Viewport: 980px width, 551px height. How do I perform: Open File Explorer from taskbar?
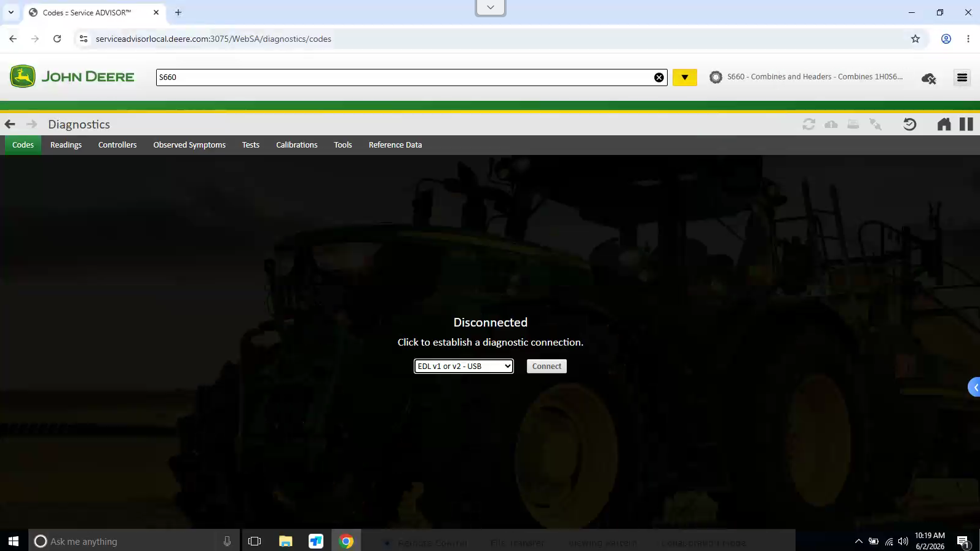[x=285, y=541]
